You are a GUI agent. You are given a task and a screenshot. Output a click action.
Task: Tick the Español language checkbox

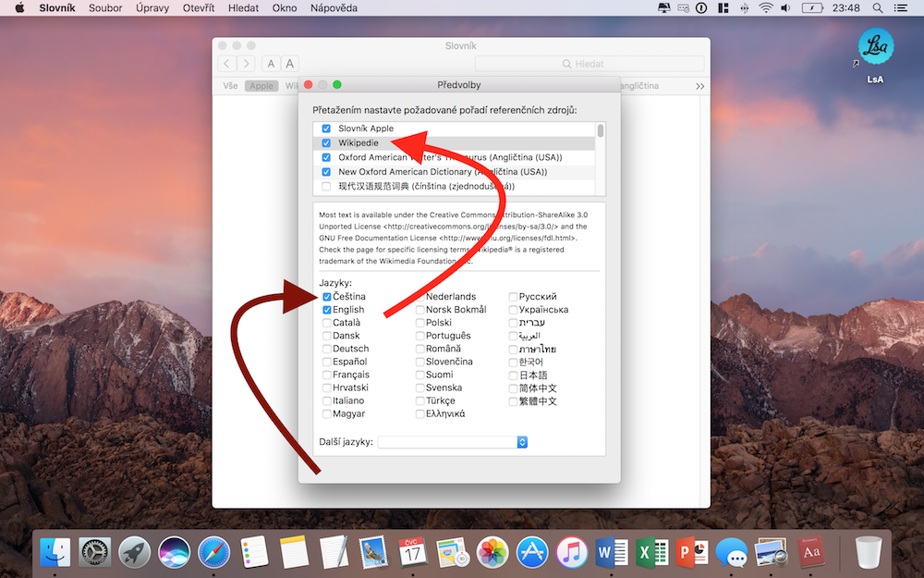326,362
